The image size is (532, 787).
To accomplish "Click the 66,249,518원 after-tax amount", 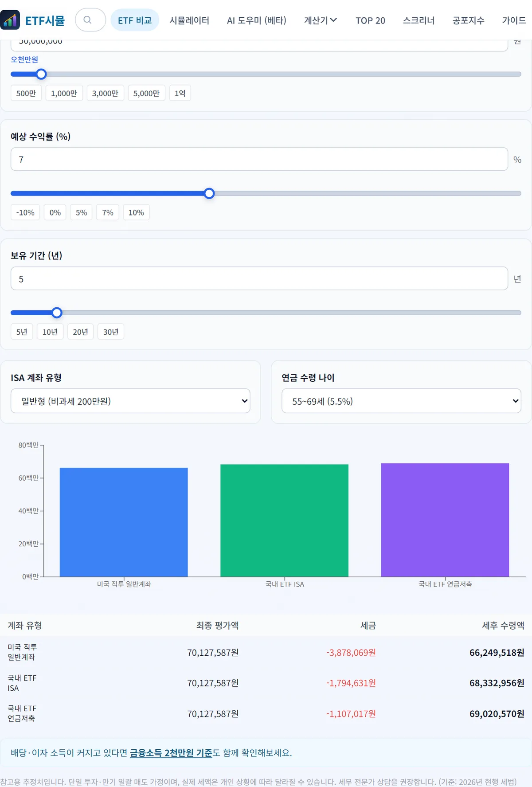I will coord(497,652).
